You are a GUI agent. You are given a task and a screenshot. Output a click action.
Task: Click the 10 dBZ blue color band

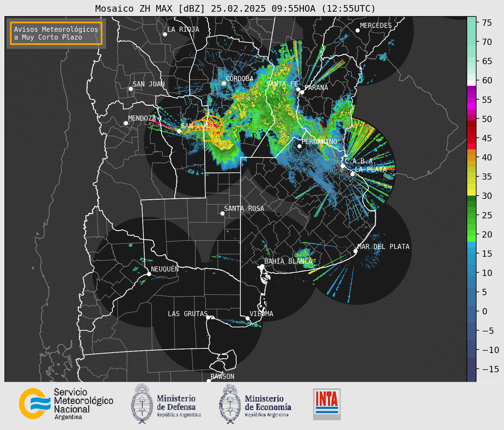(471, 273)
